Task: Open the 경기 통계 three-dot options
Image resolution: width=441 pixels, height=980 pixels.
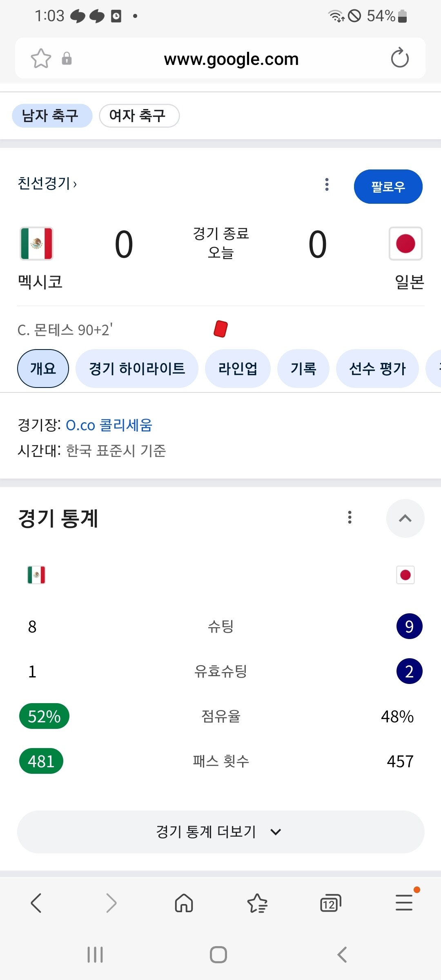Action: point(350,517)
